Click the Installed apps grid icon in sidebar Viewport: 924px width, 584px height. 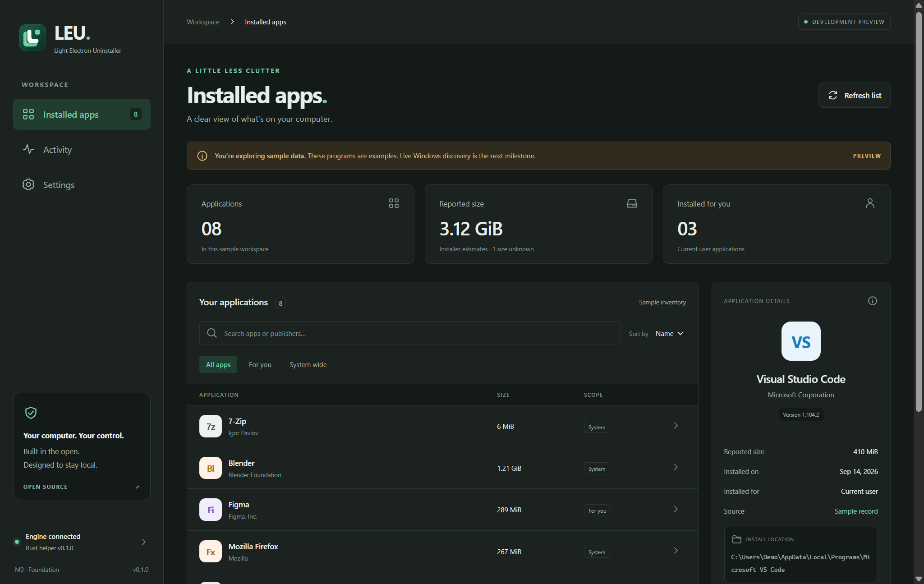pos(28,114)
